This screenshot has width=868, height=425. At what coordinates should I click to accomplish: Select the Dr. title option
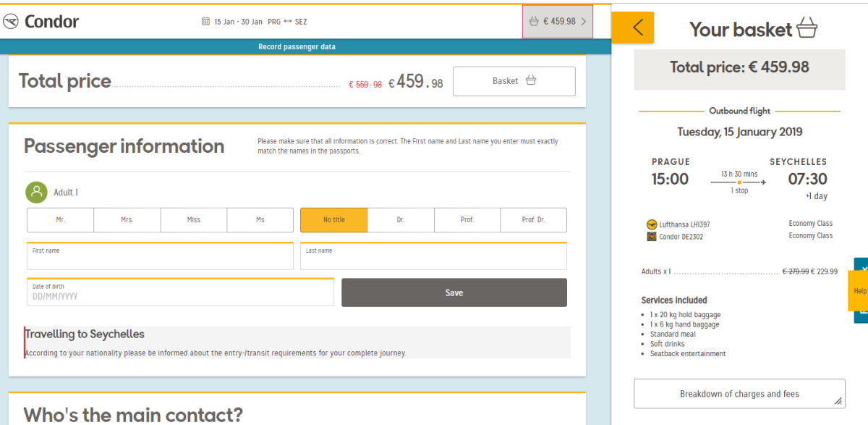click(401, 220)
